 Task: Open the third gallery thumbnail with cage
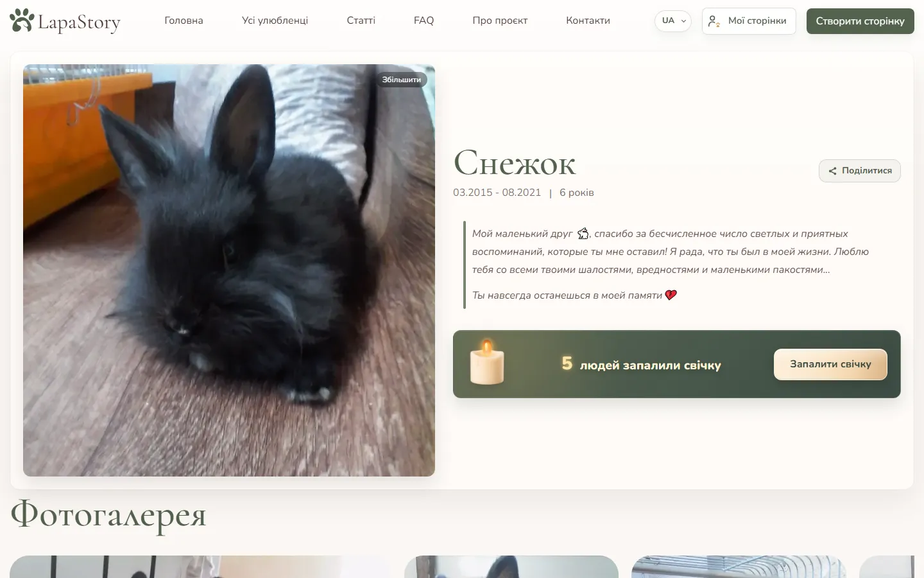click(739, 567)
